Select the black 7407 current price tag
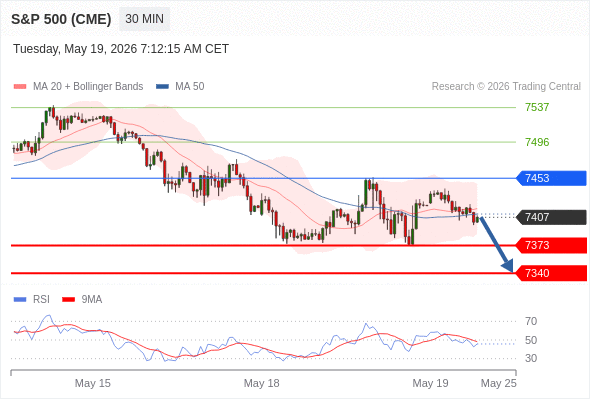 click(551, 217)
